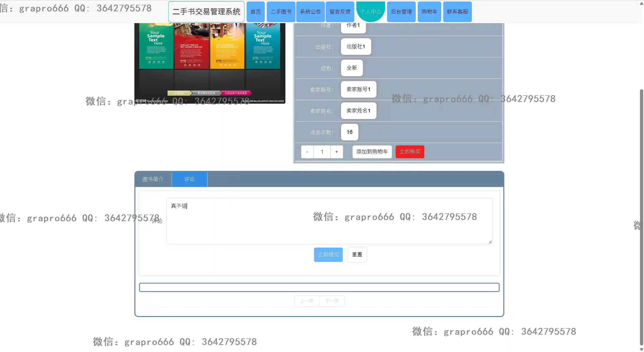Click the quantity number field
This screenshot has height=352, width=644.
click(322, 152)
